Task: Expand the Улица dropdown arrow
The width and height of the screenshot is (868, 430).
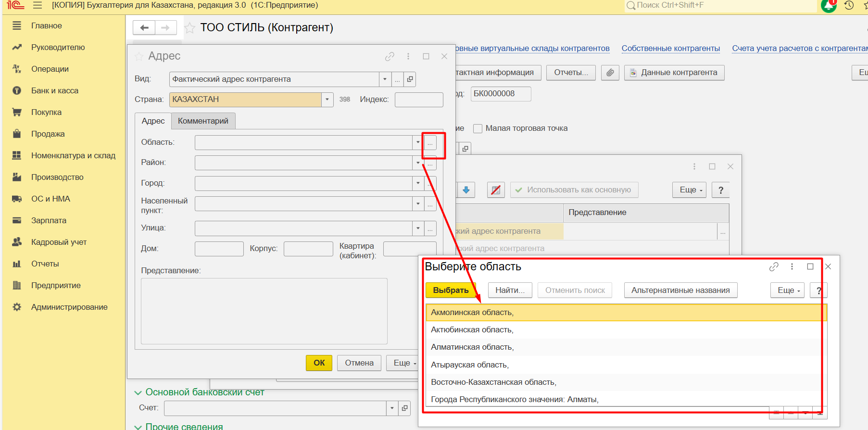Action: coord(418,228)
